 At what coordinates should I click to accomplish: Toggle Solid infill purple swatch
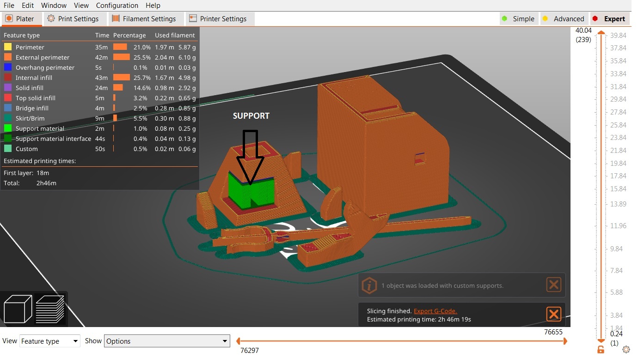(x=8, y=88)
